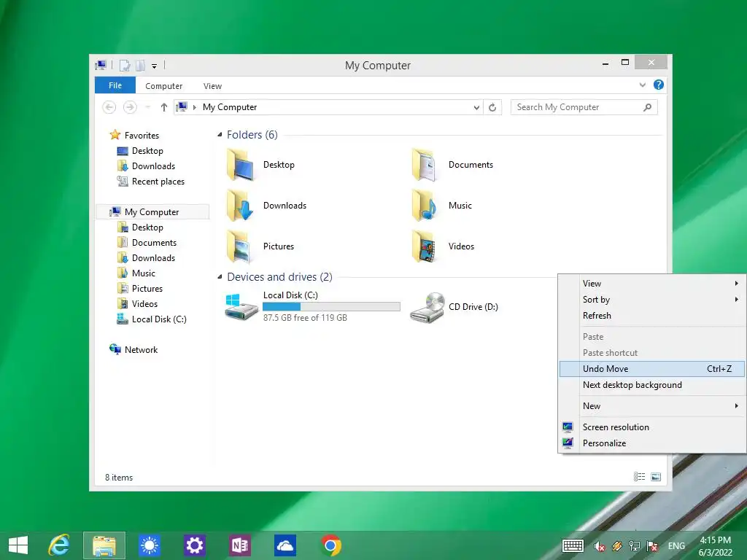Open Explorer Help question mark icon
The height and width of the screenshot is (560, 747).
(x=659, y=85)
